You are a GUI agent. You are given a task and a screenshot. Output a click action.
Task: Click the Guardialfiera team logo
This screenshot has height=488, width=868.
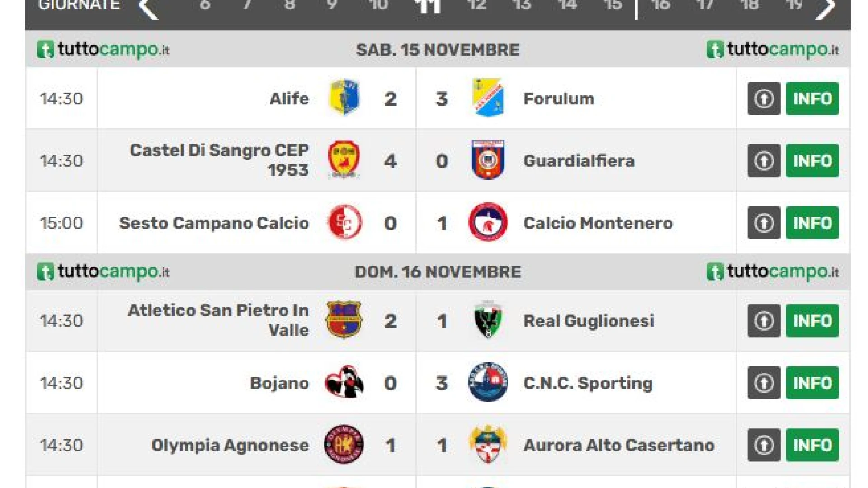pos(488,160)
